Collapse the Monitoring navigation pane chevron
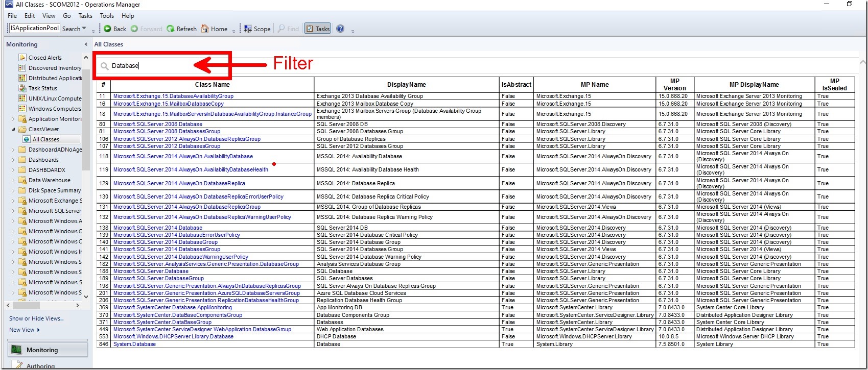 86,44
